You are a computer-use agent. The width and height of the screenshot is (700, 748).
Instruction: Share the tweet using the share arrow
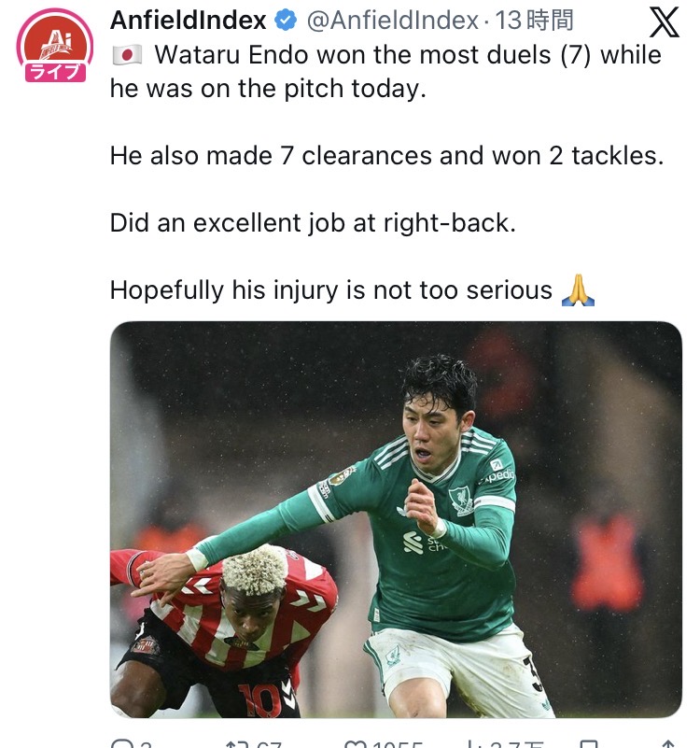click(668, 744)
